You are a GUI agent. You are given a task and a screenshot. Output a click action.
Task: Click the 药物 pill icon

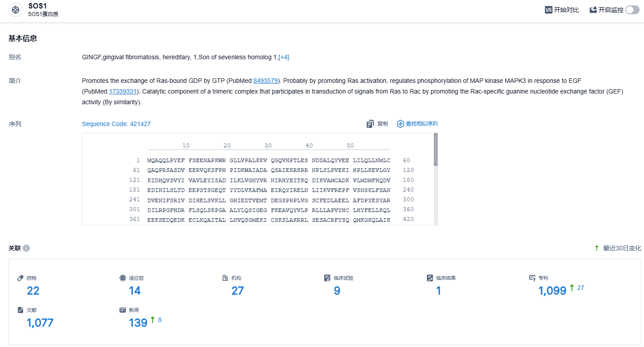coord(20,278)
